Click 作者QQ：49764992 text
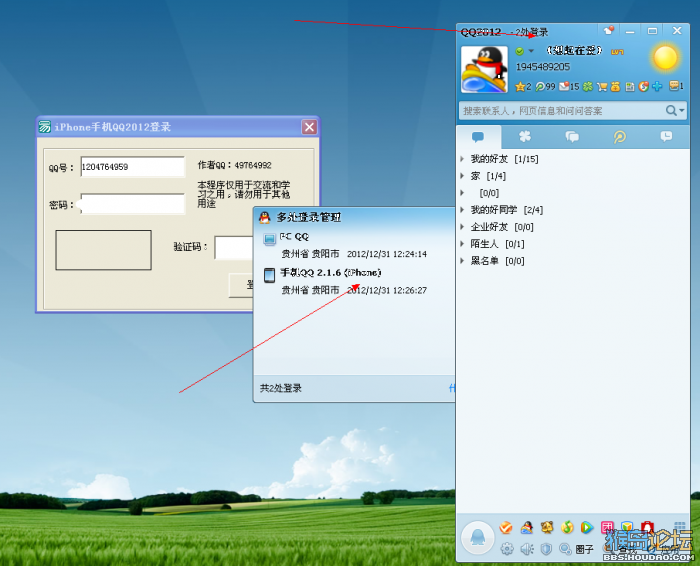700x566 pixels. [234, 165]
